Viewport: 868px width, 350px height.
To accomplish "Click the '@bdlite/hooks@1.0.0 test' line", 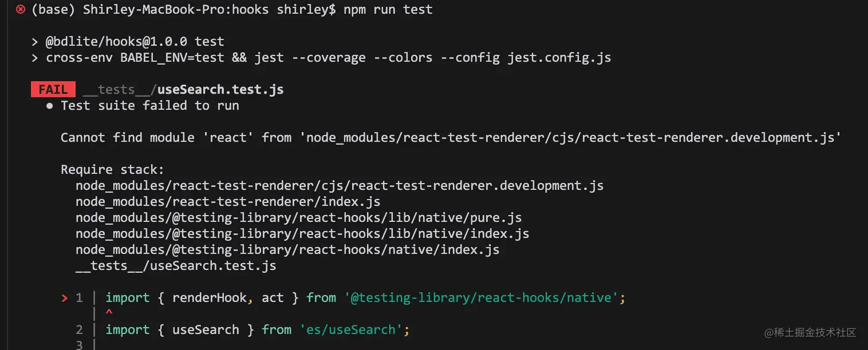I will [x=135, y=41].
